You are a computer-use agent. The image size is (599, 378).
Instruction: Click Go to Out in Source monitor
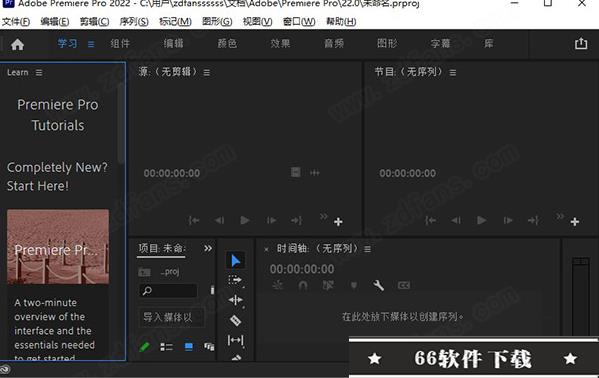tap(296, 221)
